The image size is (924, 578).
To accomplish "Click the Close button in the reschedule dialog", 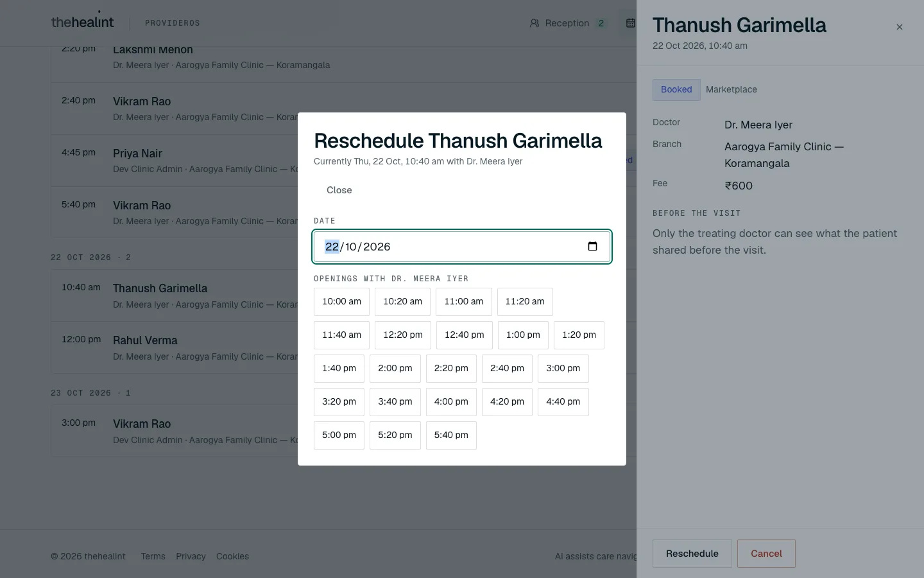I will 339,190.
